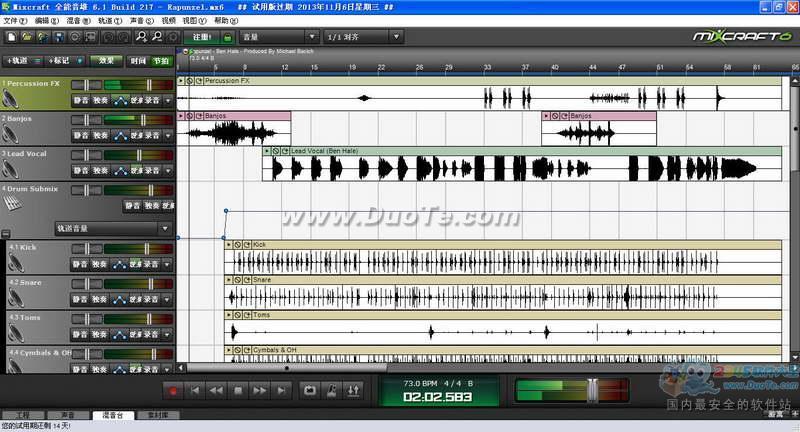Toggle the metronome icon in transport

(332, 391)
